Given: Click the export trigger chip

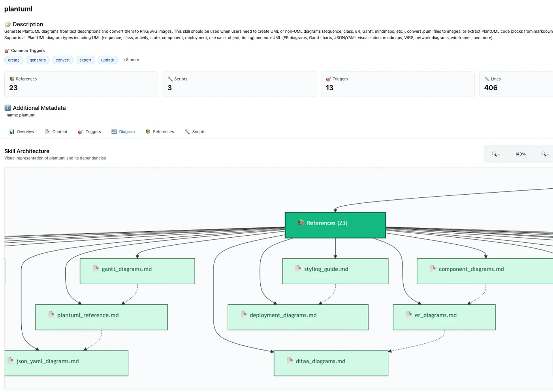Looking at the screenshot, I should point(85,60).
